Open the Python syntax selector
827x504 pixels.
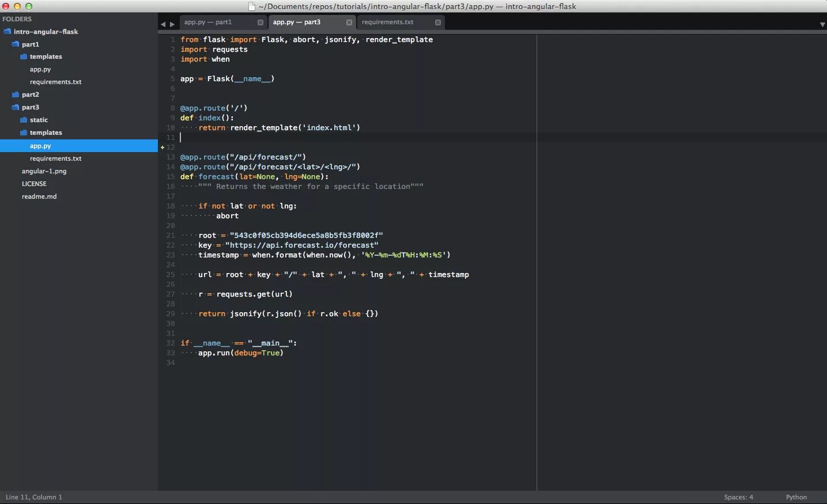[796, 497]
